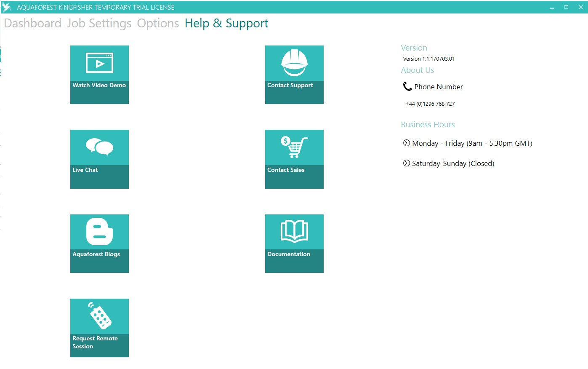Click the Watch Video Demo label
588x369 pixels.
99,86
